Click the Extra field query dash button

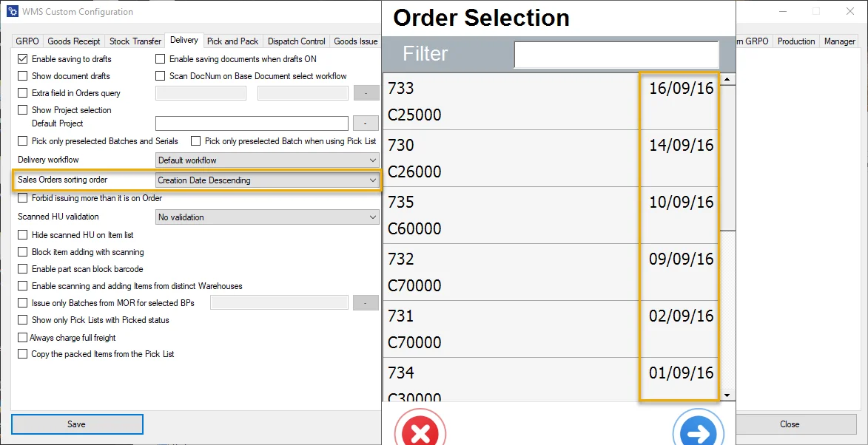pos(366,93)
